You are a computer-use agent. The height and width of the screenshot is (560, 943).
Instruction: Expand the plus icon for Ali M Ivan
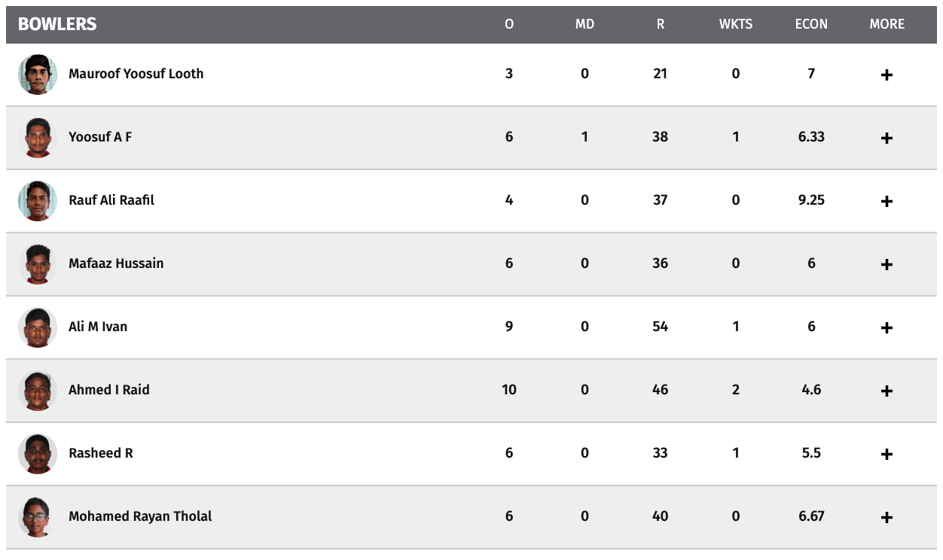click(887, 328)
